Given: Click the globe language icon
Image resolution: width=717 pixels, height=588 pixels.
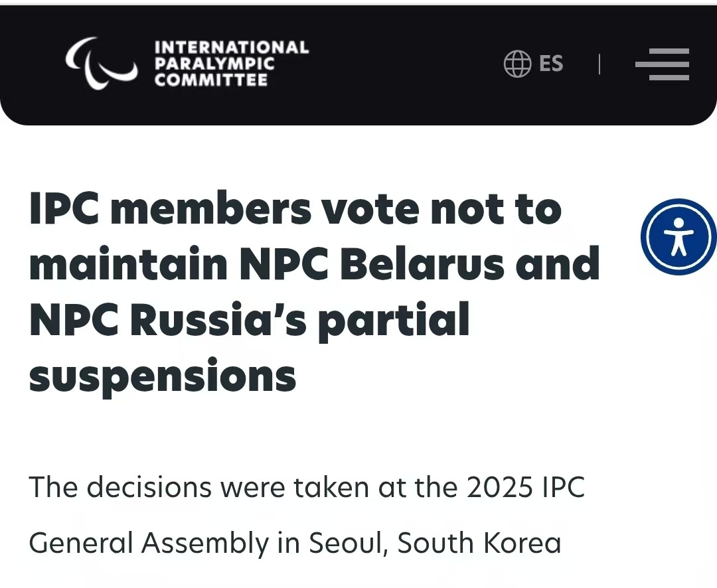Looking at the screenshot, I should tap(518, 64).
